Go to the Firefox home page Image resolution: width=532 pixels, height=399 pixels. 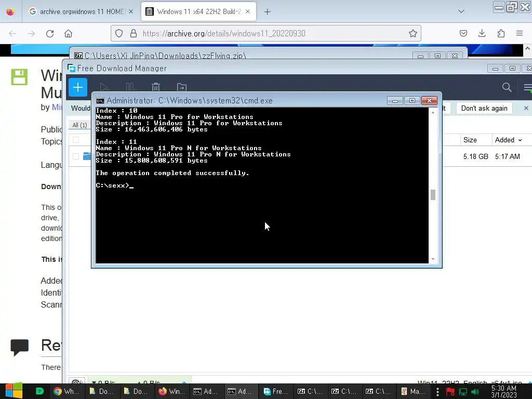68,34
